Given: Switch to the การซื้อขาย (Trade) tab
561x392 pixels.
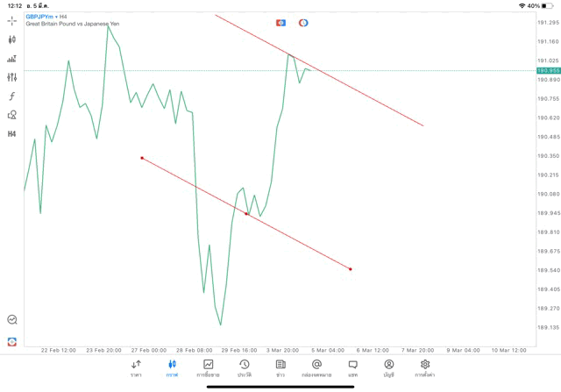Looking at the screenshot, I should [x=209, y=368].
